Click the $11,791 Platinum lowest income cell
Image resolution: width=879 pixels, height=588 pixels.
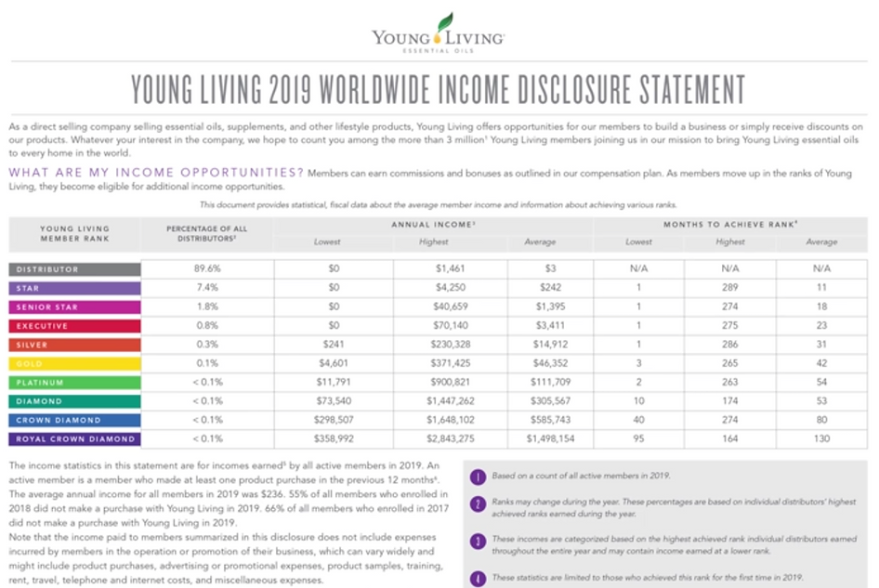click(x=334, y=382)
